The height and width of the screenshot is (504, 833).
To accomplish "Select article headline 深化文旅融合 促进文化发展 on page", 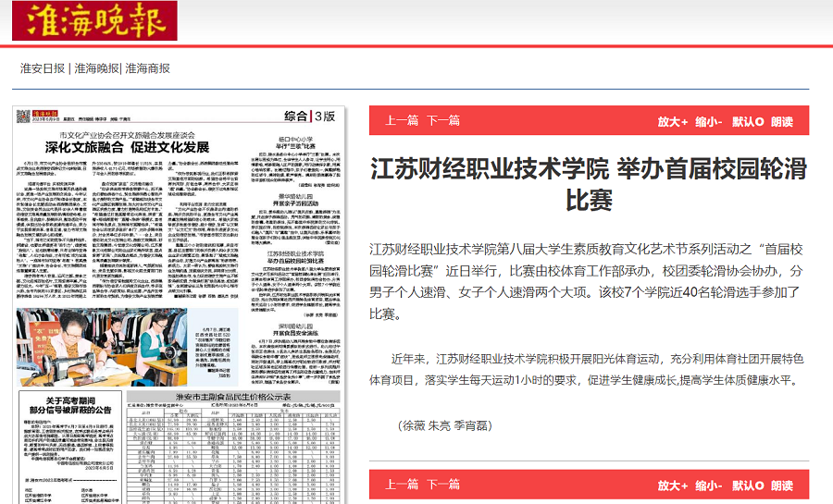I will click(x=128, y=147).
